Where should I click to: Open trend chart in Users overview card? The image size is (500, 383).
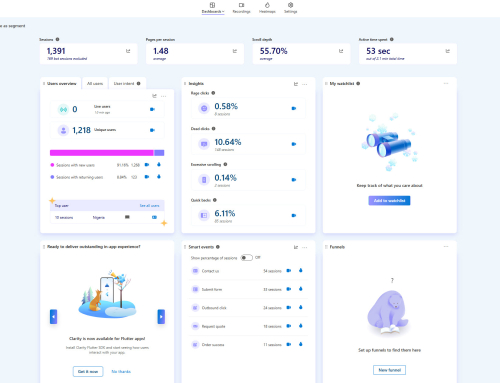point(154,96)
